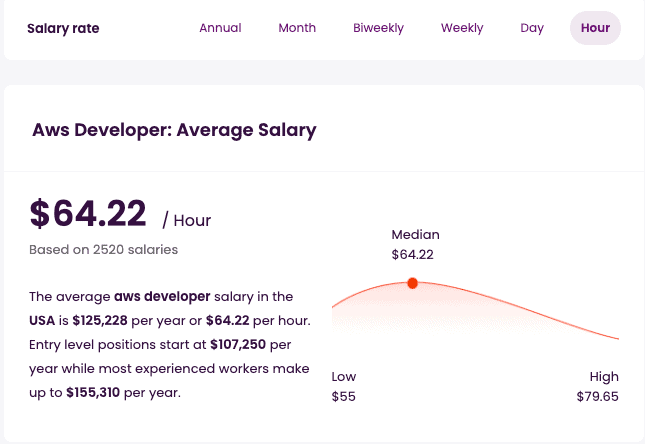The width and height of the screenshot is (645, 444).
Task: Click the large $64.22 salary figure
Action: tap(88, 214)
